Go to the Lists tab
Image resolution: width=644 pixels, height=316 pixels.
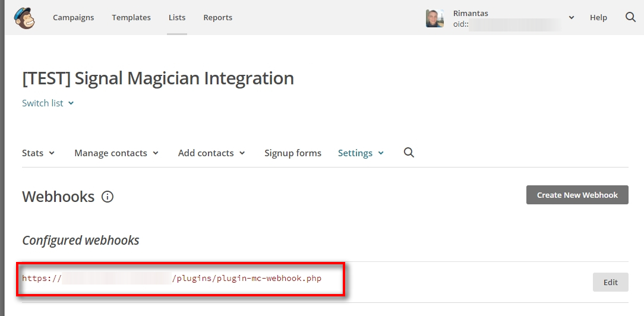(x=177, y=18)
